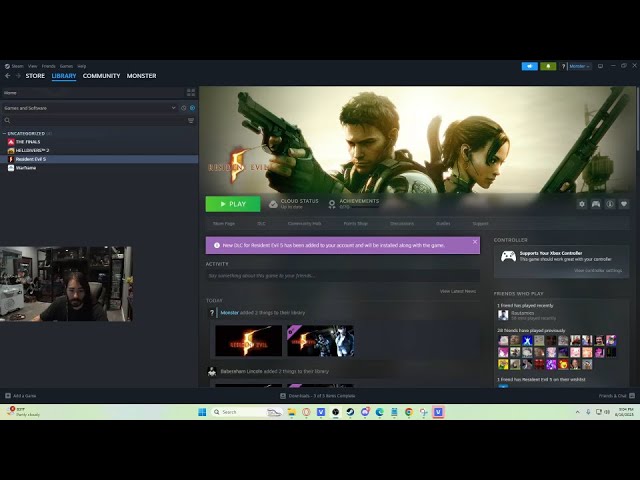
Task: Add game to favorites heart icon
Action: point(624,204)
